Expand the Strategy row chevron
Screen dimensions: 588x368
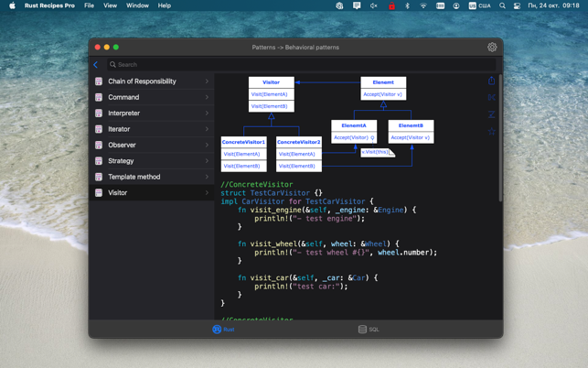point(207,161)
